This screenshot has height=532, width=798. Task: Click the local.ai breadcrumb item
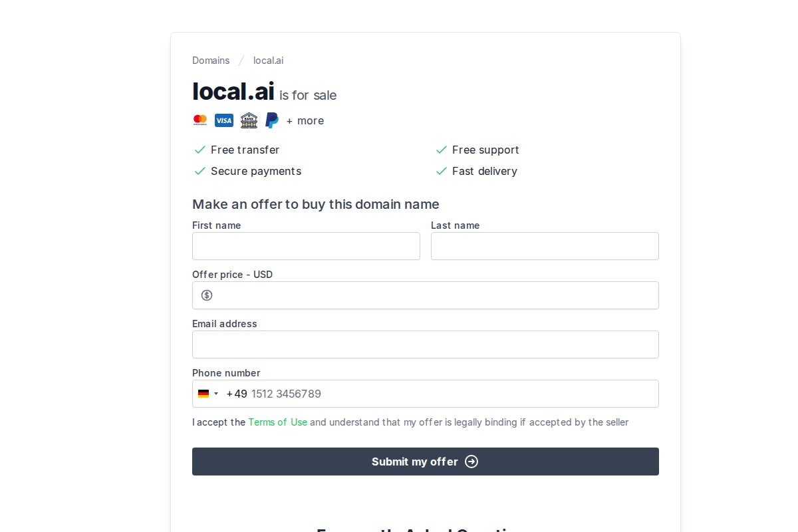268,61
